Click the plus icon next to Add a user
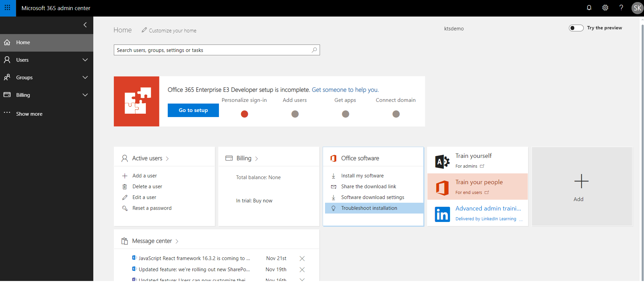Image resolution: width=644 pixels, height=282 pixels. pos(125,176)
